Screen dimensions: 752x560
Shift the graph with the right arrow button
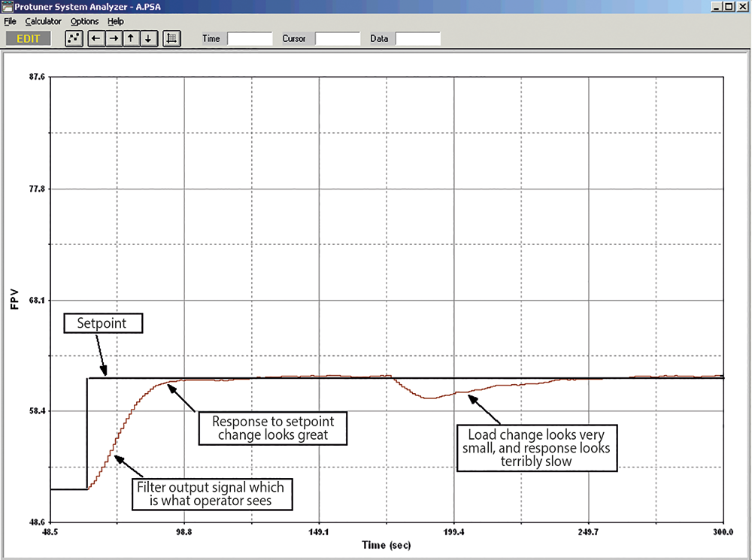tap(114, 39)
